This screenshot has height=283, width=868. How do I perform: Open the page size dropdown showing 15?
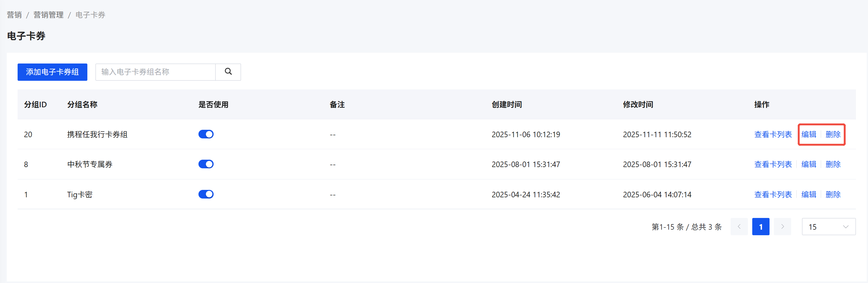tap(828, 227)
